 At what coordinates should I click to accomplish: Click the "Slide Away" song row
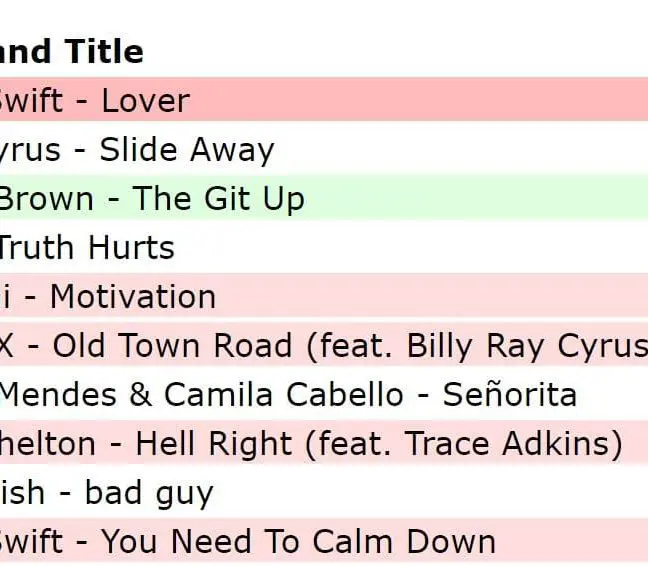(x=137, y=150)
